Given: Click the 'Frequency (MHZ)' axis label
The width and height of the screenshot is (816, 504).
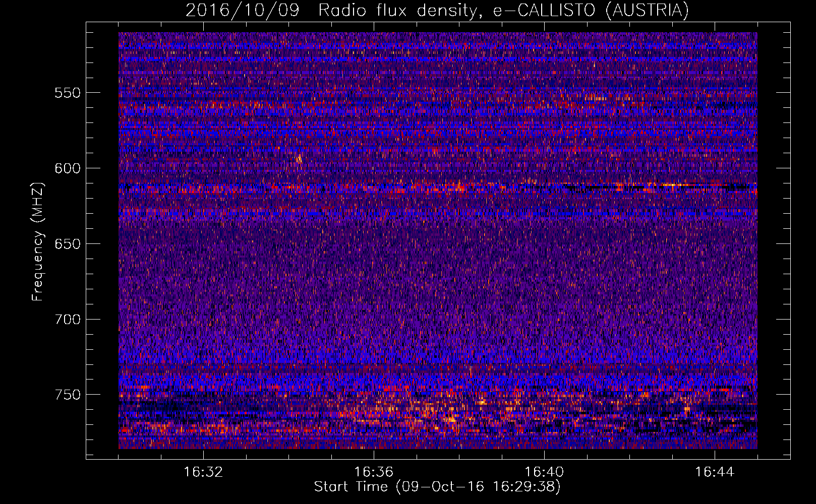Looking at the screenshot, I should tap(38, 242).
